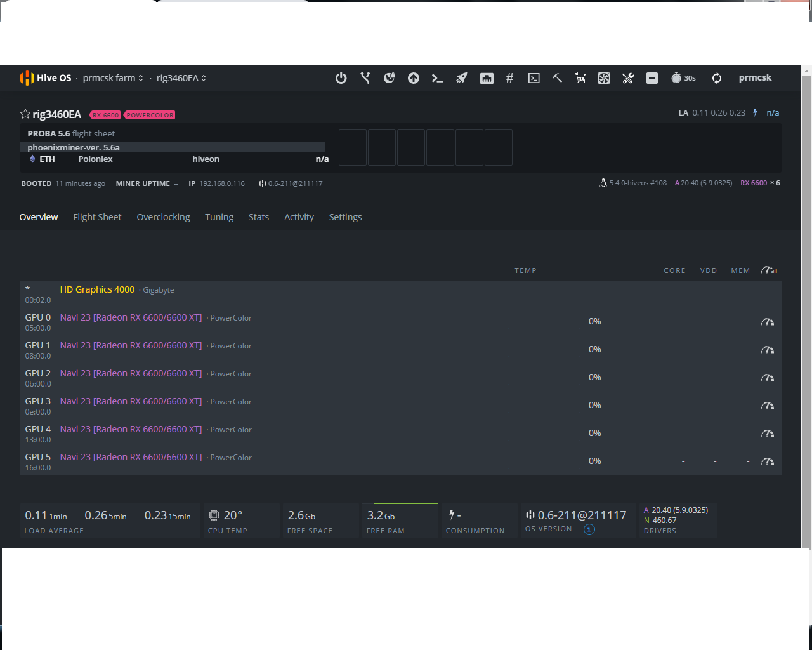The image size is (812, 650).
Task: Open the Settings tab
Action: pos(345,217)
